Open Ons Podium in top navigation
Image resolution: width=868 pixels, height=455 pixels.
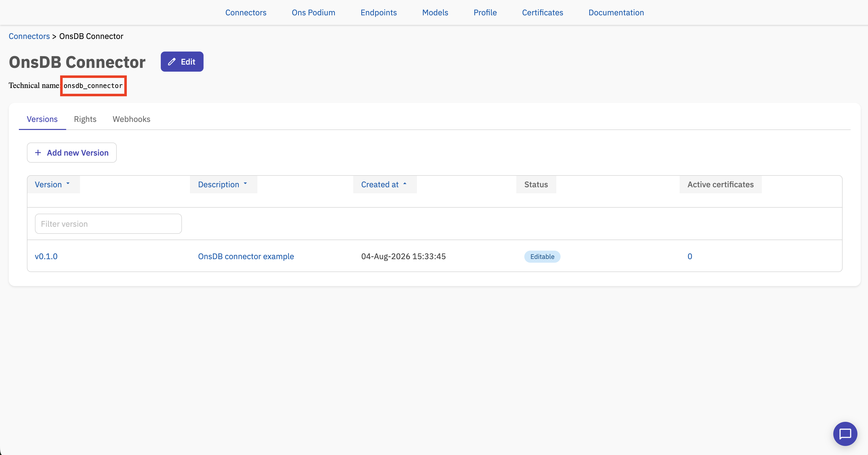click(313, 13)
